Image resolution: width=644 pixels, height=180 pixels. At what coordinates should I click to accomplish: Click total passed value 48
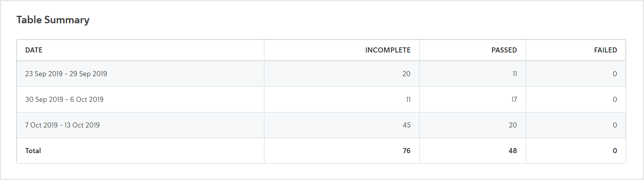click(x=513, y=151)
